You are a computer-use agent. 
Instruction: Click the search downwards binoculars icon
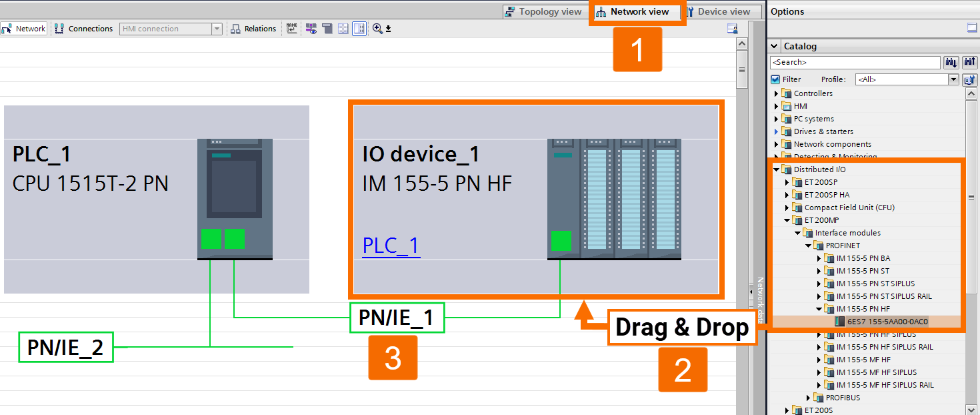[951, 62]
